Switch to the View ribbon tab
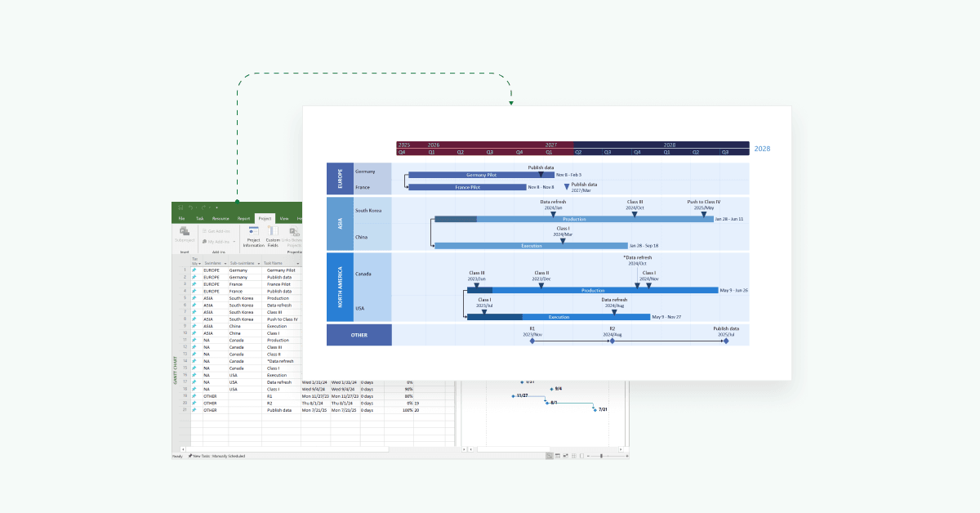Screen dimensions: 980x513 click(284, 219)
